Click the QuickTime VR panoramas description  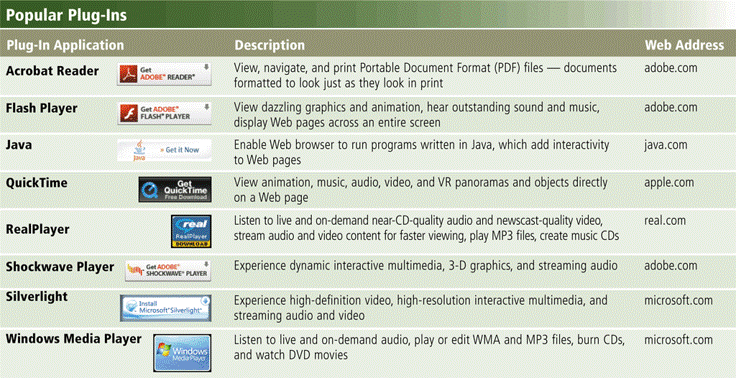[x=421, y=190]
